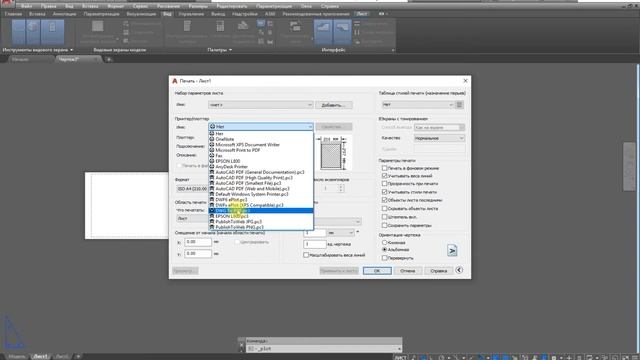Click X offset input field
Viewport: 640px width, 360px height.
coord(198,242)
